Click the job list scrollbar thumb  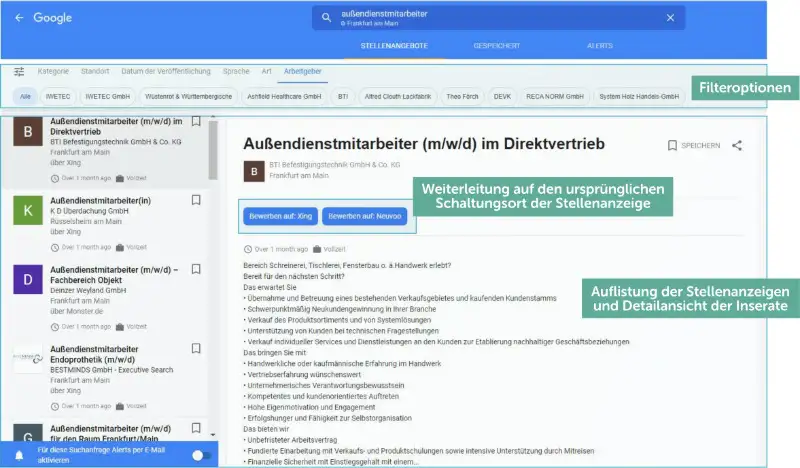point(213,151)
